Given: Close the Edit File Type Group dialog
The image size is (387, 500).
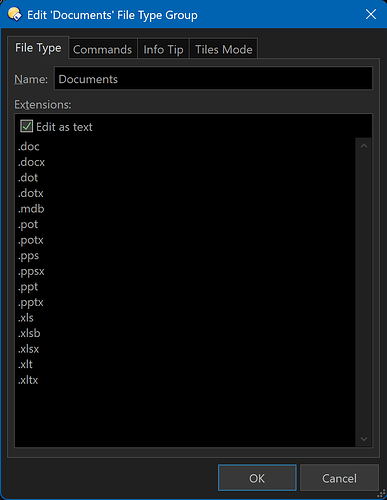Looking at the screenshot, I should (371, 14).
